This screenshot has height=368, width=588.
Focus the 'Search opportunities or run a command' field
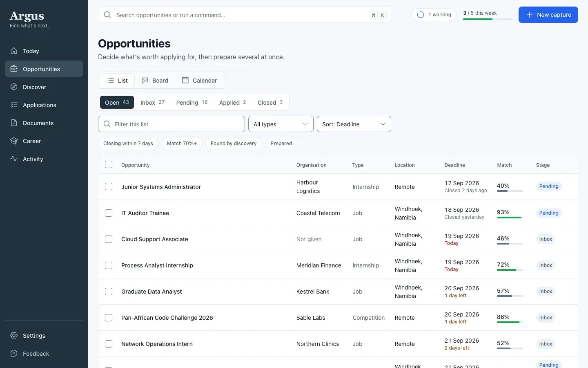[245, 15]
